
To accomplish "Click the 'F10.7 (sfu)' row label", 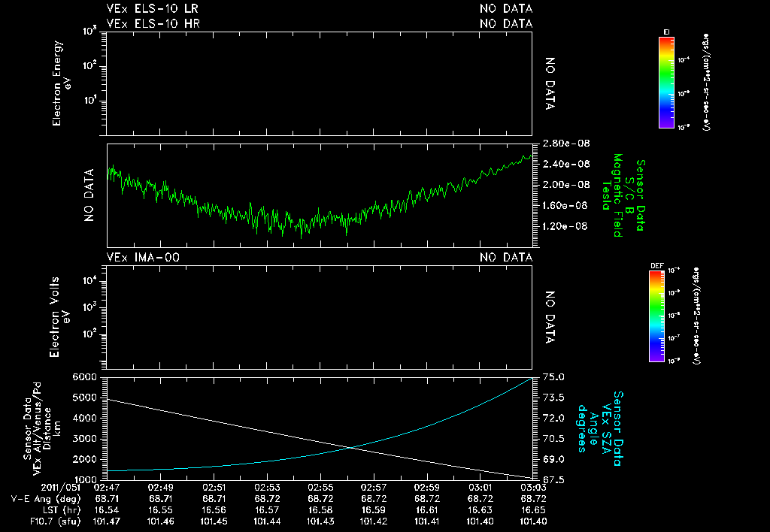I will 55,521.
